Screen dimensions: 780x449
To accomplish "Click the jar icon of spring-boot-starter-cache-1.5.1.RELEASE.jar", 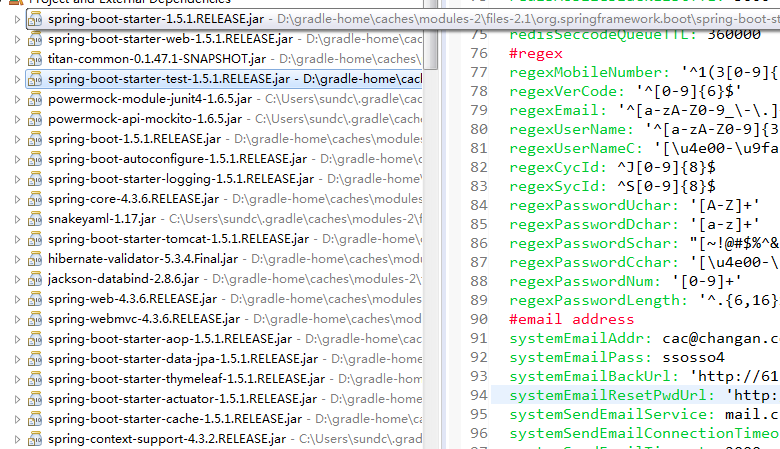I will point(35,419).
